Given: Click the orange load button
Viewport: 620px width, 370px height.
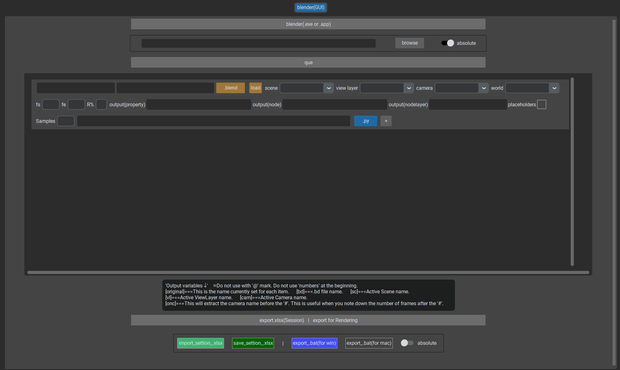Looking at the screenshot, I should [x=255, y=88].
